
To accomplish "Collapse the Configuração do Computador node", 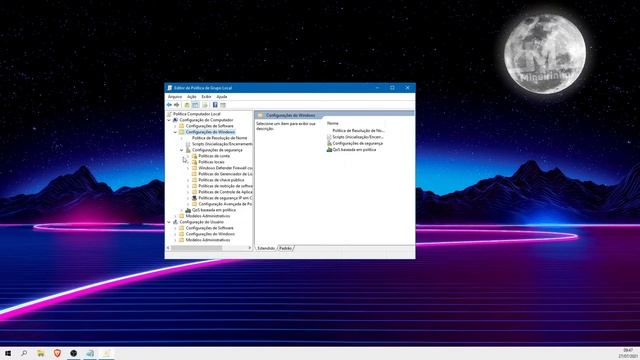I will (169, 120).
